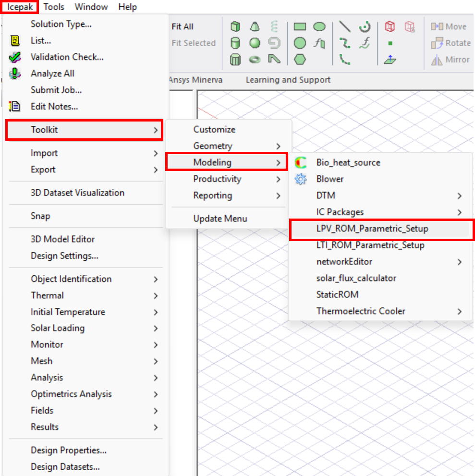Screen dimensions: 475x476
Task: Select the Draw point tool
Action: 390,43
